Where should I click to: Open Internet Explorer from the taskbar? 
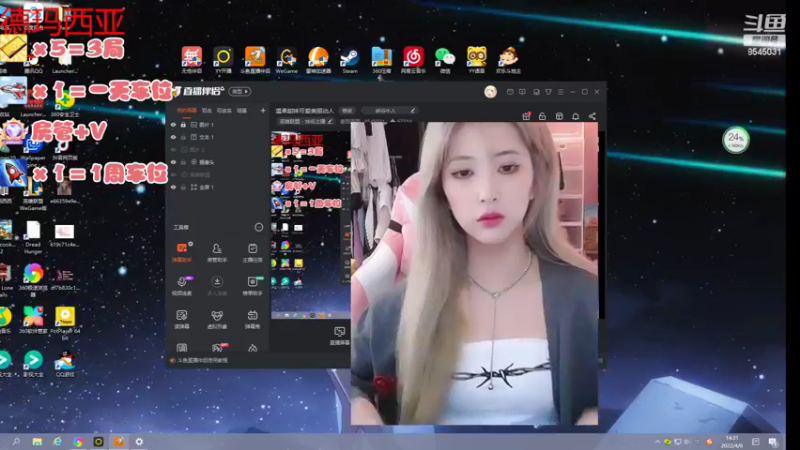coord(57,442)
